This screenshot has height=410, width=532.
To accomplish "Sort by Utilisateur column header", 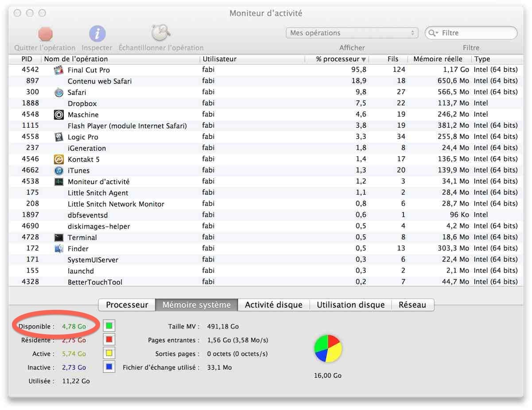I will [252, 59].
